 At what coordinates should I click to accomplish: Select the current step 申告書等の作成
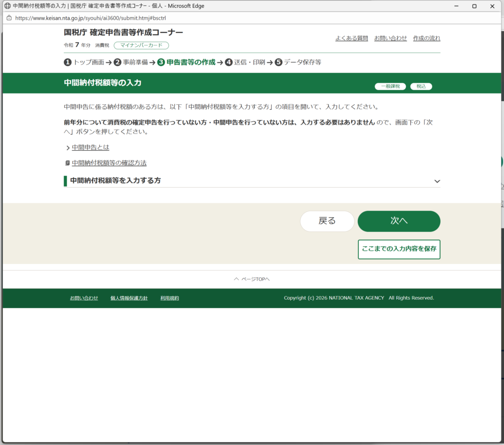click(x=190, y=62)
